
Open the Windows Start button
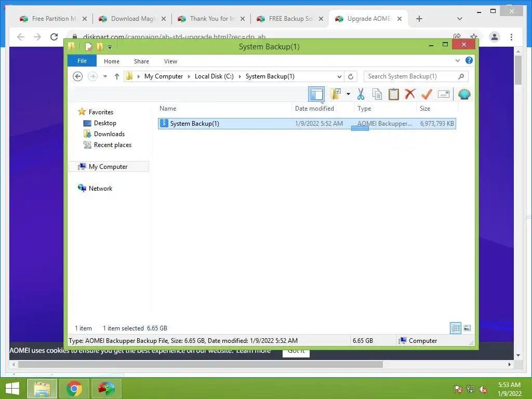pos(12,389)
